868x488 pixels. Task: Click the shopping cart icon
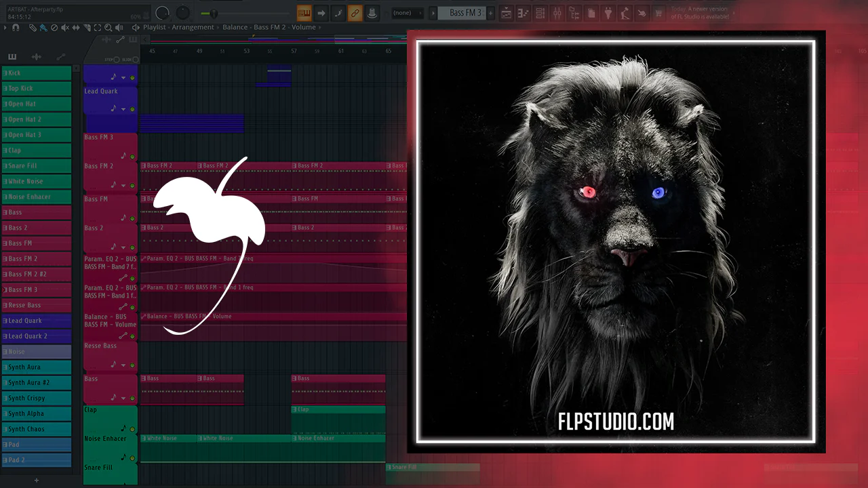[658, 13]
